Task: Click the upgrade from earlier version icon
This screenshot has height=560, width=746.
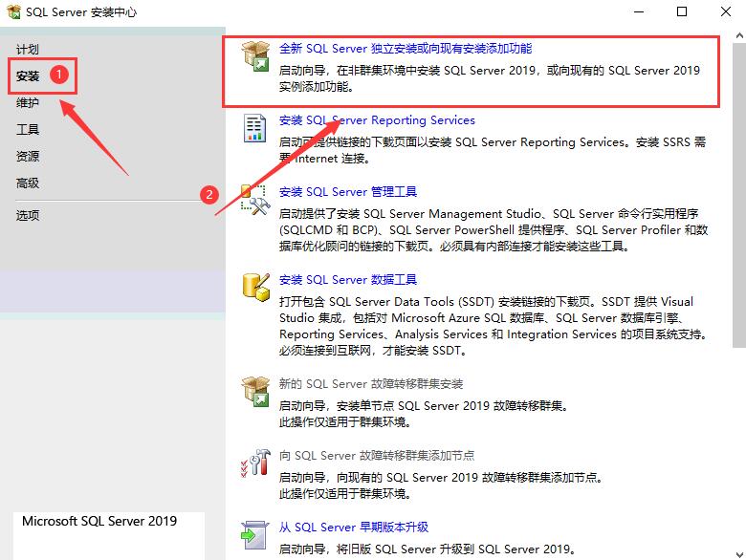Action: coord(255,535)
